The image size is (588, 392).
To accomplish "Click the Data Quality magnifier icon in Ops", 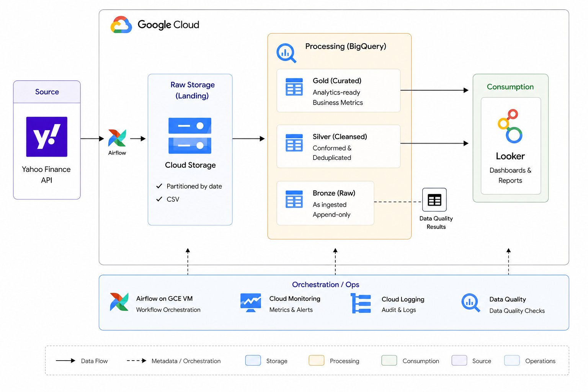I will (x=471, y=303).
